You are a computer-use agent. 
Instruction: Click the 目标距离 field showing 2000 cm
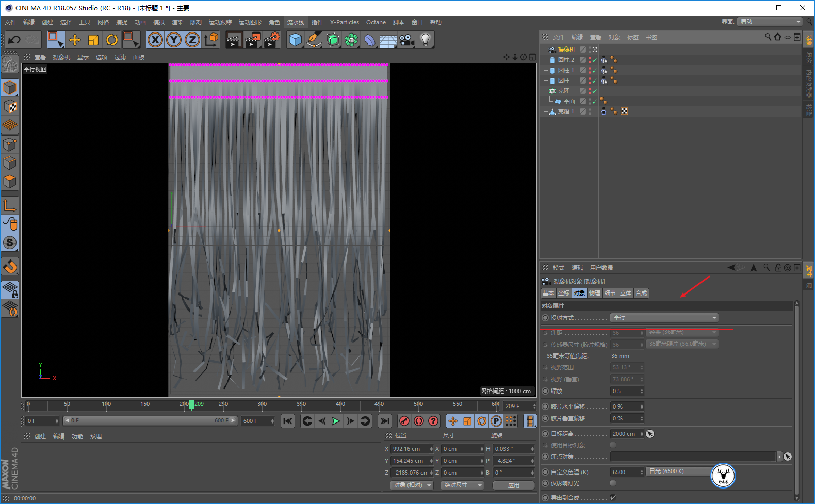[x=627, y=434]
